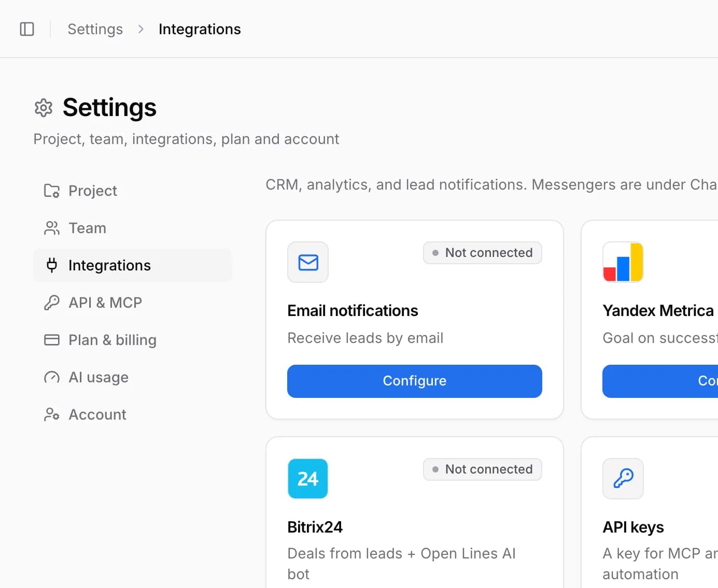Click the Bitrix24 card title
Viewport: 718px width, 588px height.
coord(315,527)
